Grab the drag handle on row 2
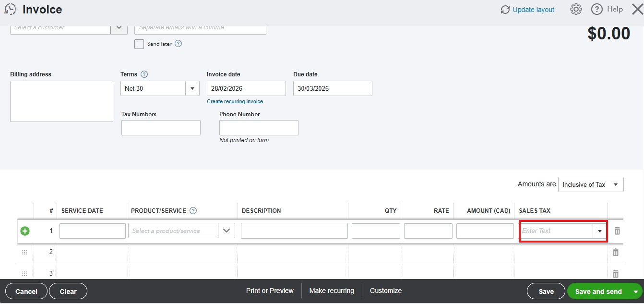Viewport: 644px width, 304px height. (x=24, y=252)
